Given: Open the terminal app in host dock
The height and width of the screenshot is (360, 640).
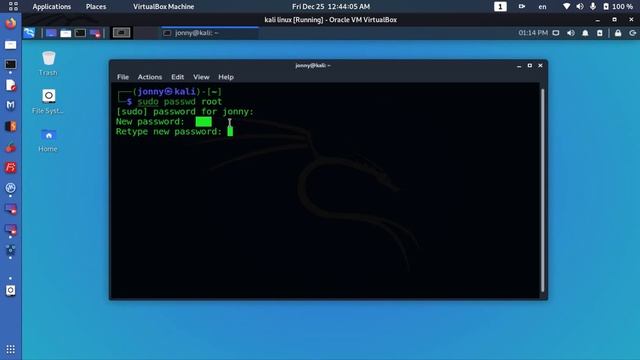Looking at the screenshot, I should point(11,64).
